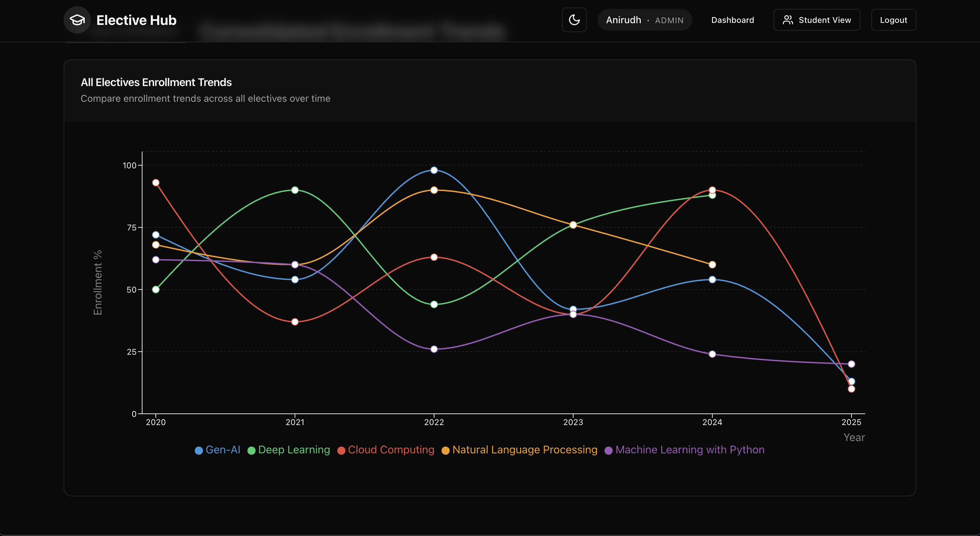The height and width of the screenshot is (536, 980).
Task: Select the Gen-AI peak point at 2022
Action: pos(434,170)
